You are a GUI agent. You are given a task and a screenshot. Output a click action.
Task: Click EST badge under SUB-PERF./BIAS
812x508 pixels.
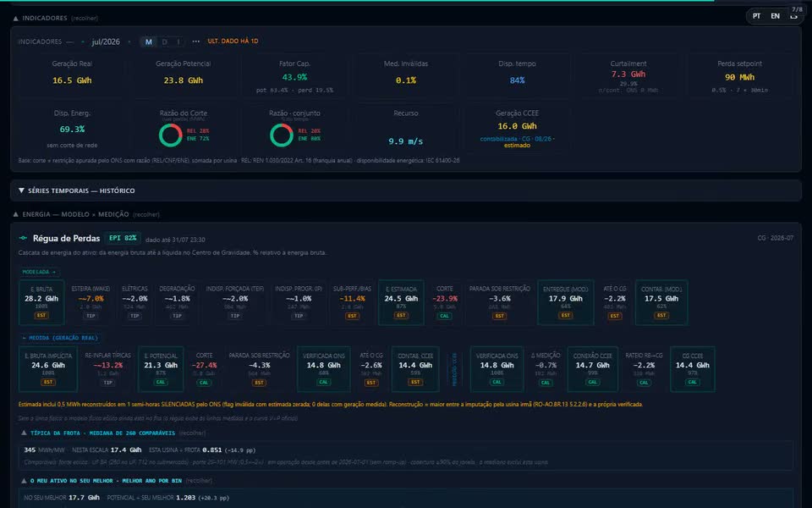tap(352, 315)
